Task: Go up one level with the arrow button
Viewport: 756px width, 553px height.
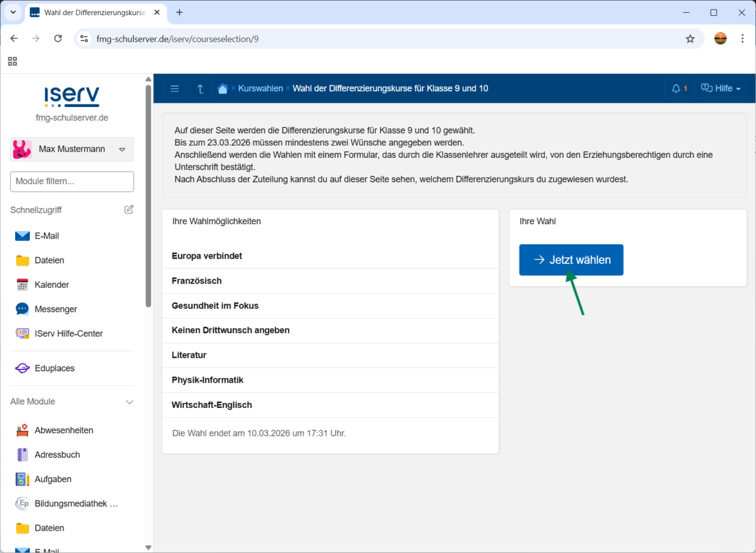Action: click(200, 89)
